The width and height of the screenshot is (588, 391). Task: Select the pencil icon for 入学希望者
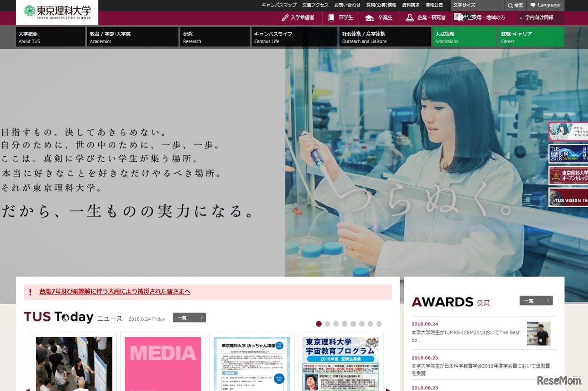point(285,18)
